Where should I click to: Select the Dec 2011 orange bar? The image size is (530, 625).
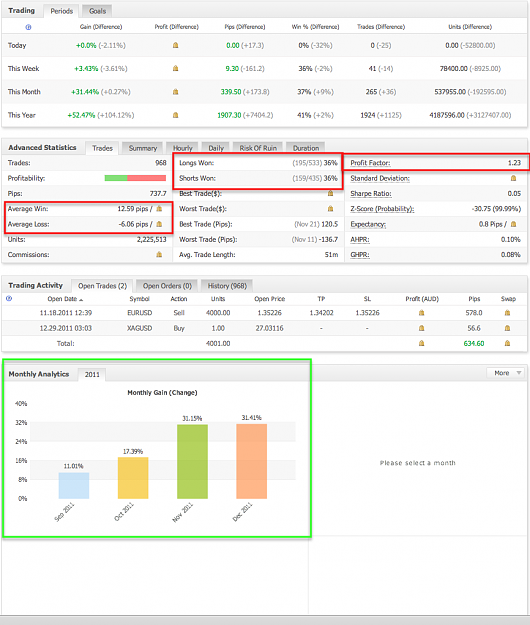pyautogui.click(x=251, y=461)
